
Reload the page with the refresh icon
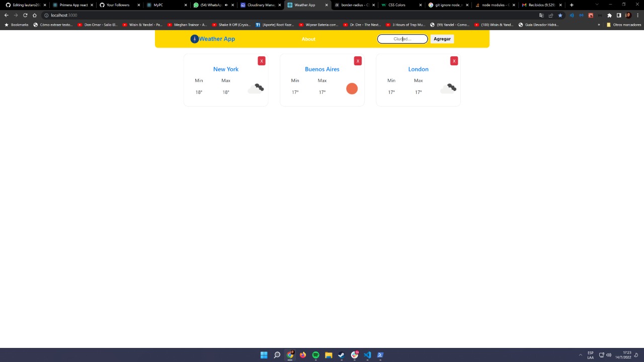(x=25, y=15)
